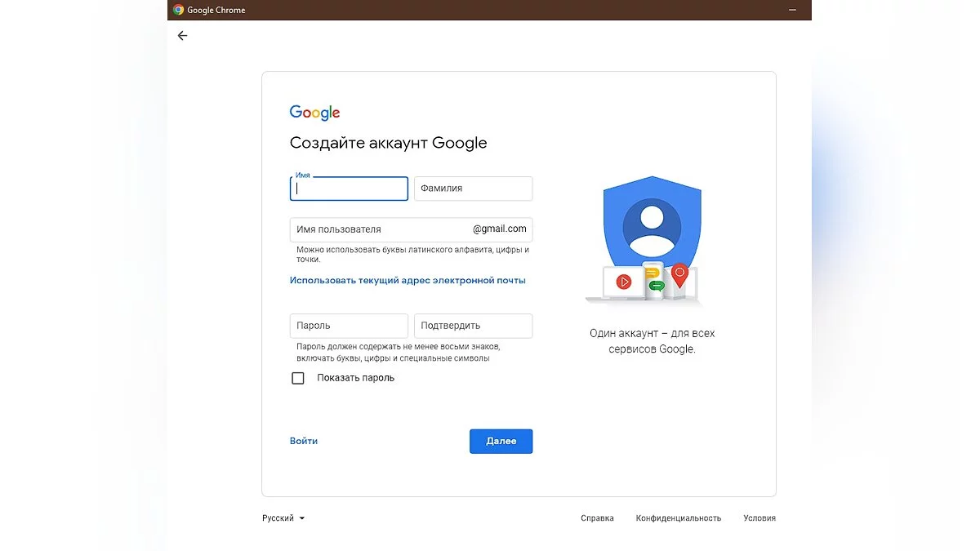Click the Один аккаунт – для всех caption

coord(652,341)
